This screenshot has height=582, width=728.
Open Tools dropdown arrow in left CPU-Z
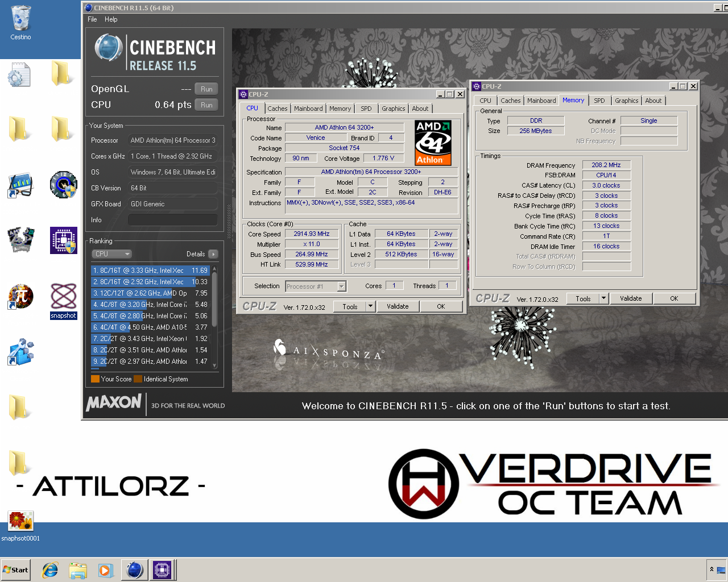[370, 306]
